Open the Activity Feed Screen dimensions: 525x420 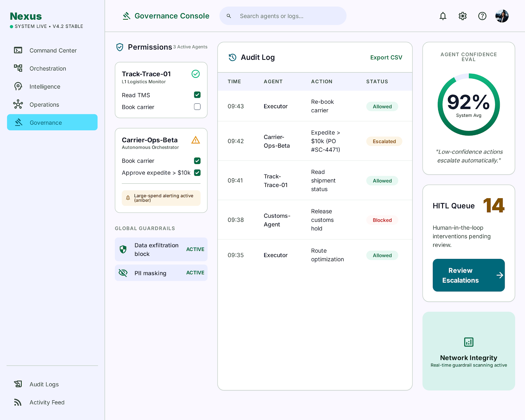click(52, 402)
